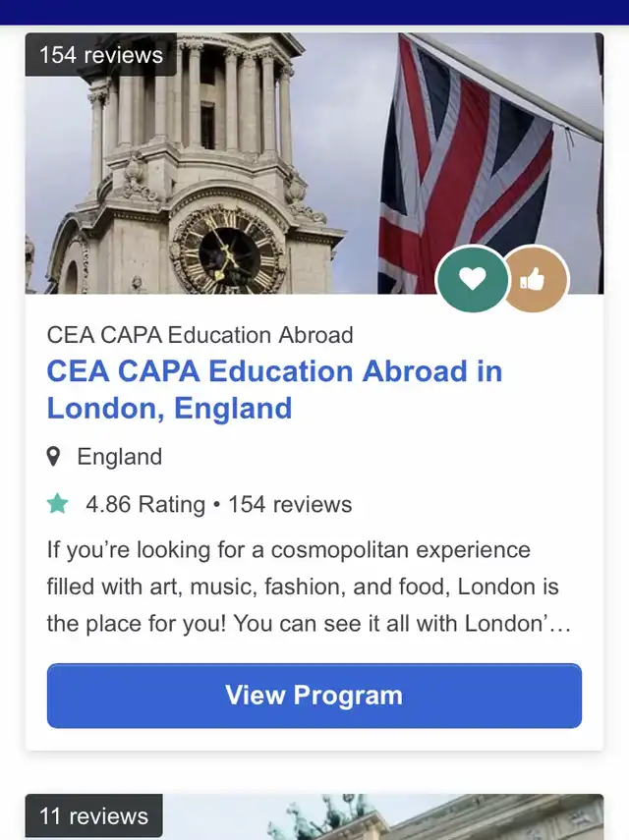Click the 4.86 Rating text
The height and width of the screenshot is (840, 629).
(x=144, y=505)
